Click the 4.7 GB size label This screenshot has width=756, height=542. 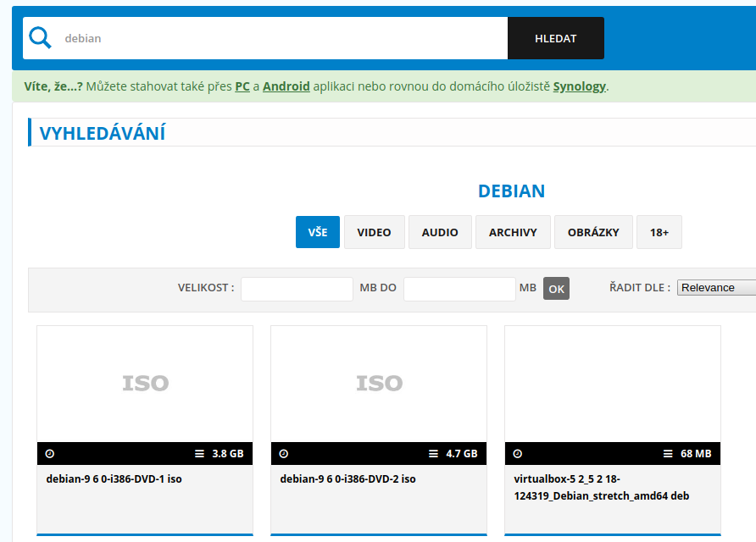tap(461, 454)
